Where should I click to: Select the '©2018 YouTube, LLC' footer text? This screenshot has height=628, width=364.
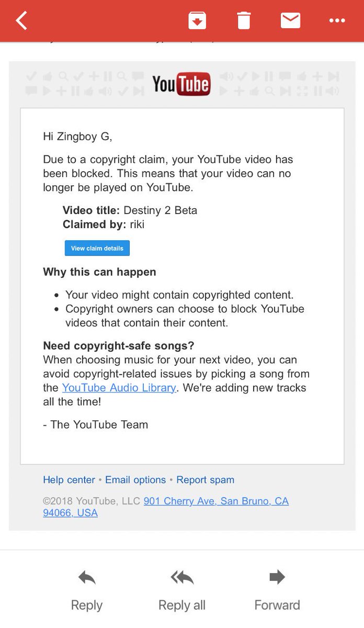92,501
